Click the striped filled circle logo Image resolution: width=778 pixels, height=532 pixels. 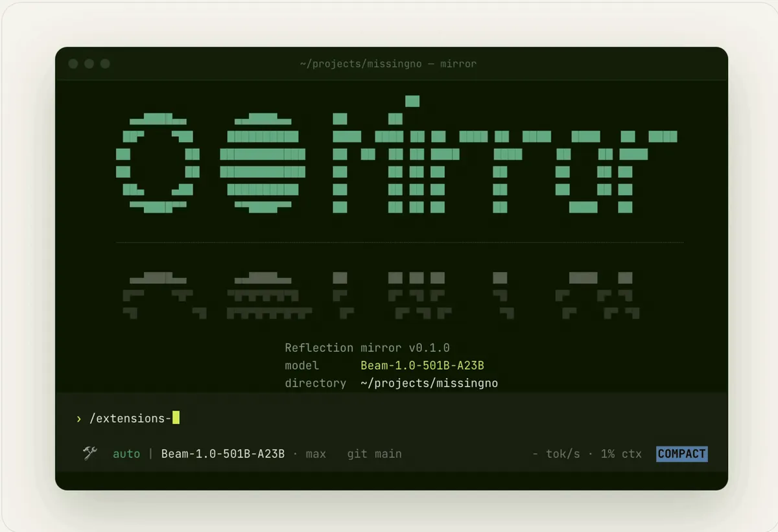(x=262, y=163)
